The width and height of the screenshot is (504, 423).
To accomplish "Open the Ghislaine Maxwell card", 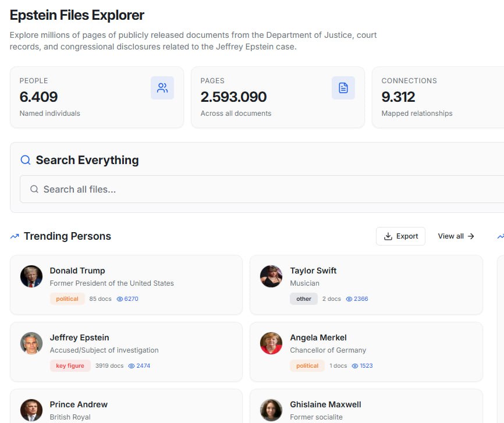I will point(365,406).
